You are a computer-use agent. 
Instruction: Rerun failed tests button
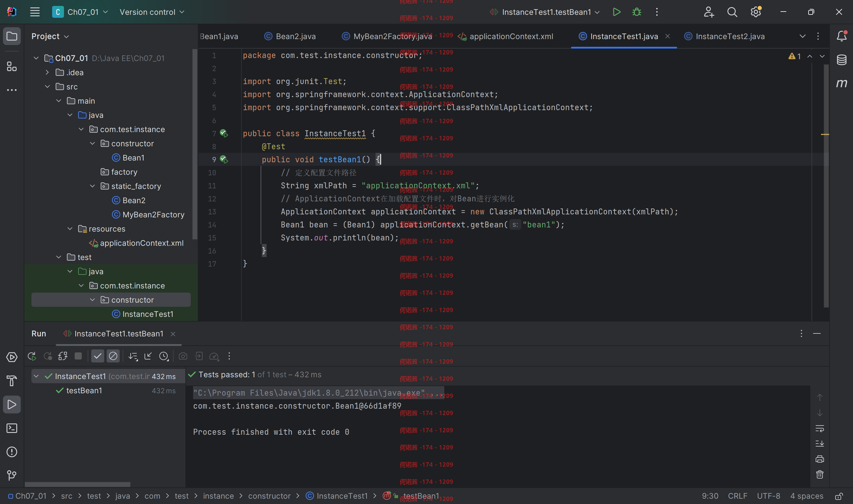(x=48, y=356)
